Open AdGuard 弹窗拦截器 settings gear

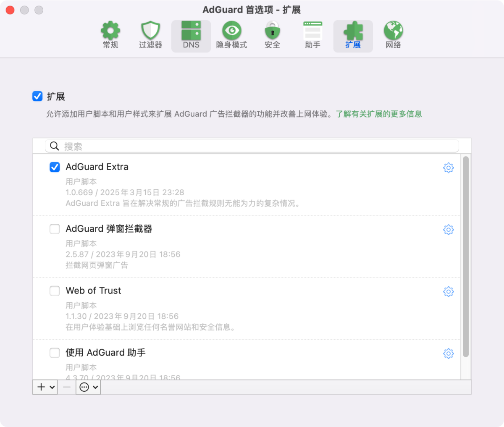click(449, 230)
